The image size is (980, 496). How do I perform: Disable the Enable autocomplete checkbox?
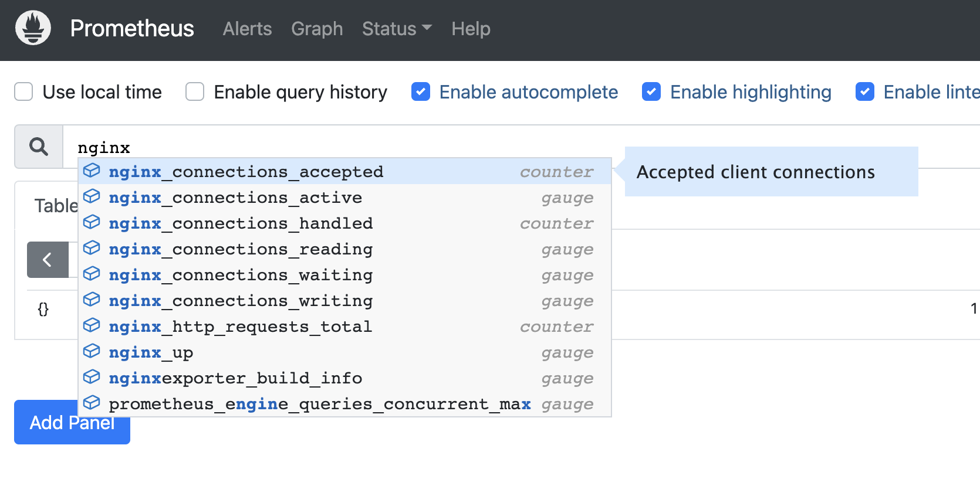tap(421, 92)
